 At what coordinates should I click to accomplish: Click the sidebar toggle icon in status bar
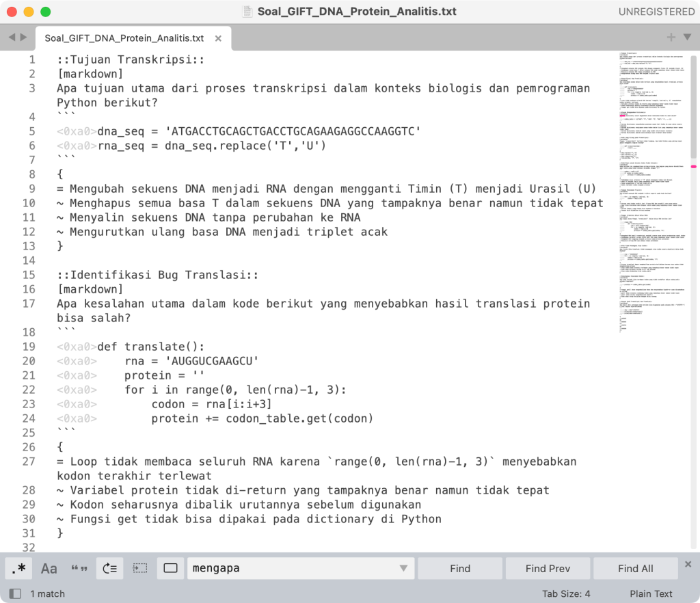pos(14,593)
